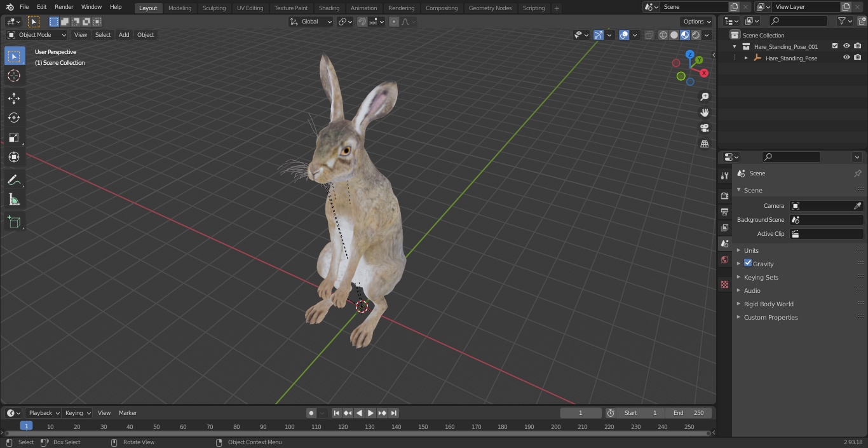Select the Move tool

[14, 98]
